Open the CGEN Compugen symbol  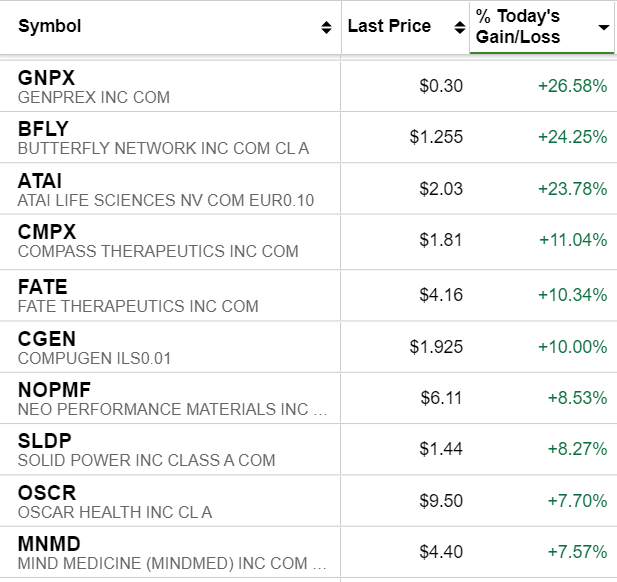[x=46, y=338]
